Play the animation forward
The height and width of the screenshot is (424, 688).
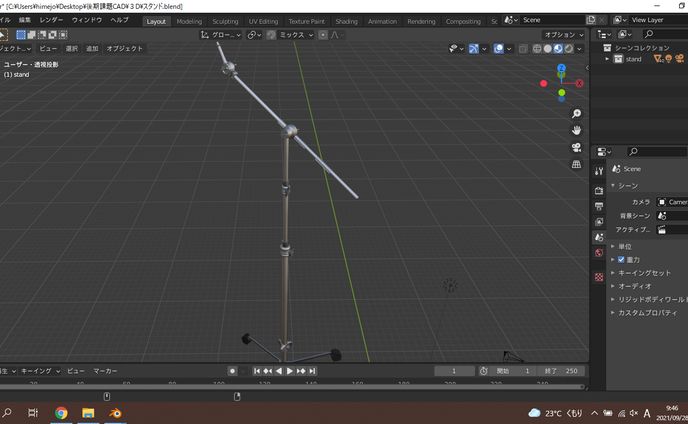coord(290,371)
